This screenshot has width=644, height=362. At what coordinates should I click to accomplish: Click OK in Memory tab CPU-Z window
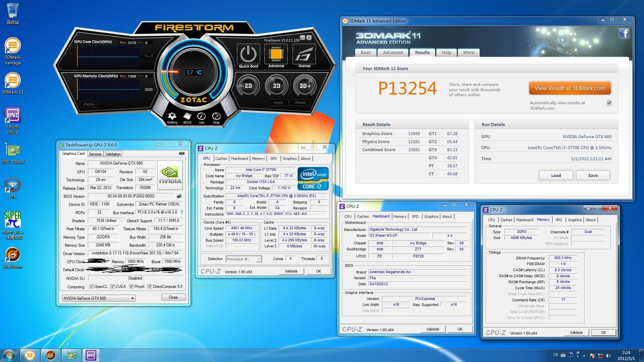[x=603, y=333]
